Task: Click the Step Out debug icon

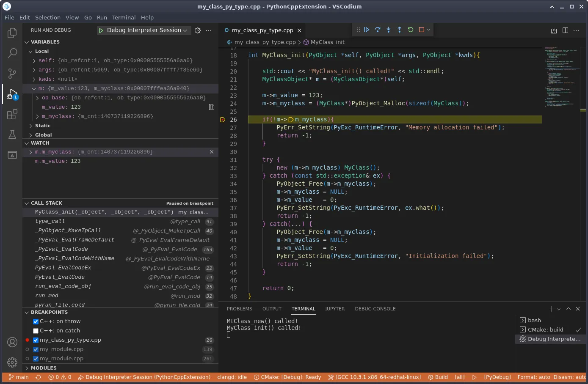Action: pos(400,30)
